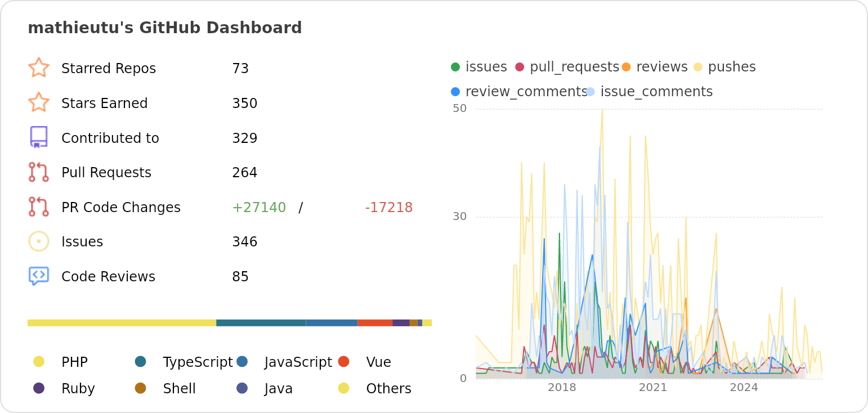Click the JavaScript language name
The image size is (868, 413).
click(x=298, y=362)
